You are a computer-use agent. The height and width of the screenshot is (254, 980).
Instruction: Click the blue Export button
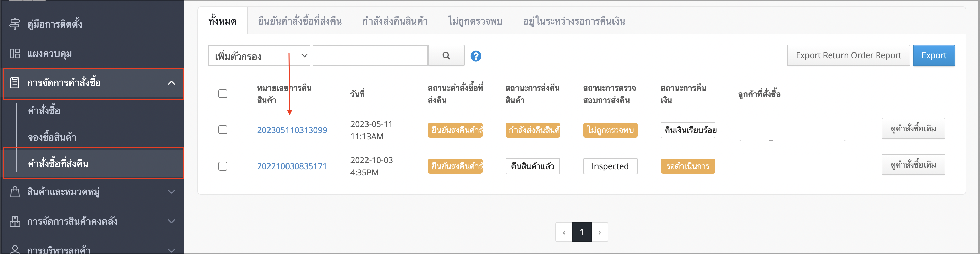coord(934,55)
